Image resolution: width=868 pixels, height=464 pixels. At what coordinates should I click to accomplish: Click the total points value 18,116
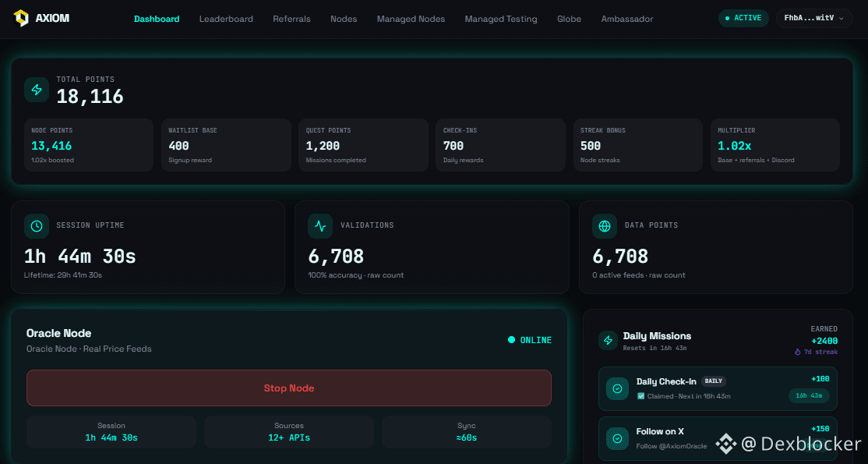click(90, 97)
